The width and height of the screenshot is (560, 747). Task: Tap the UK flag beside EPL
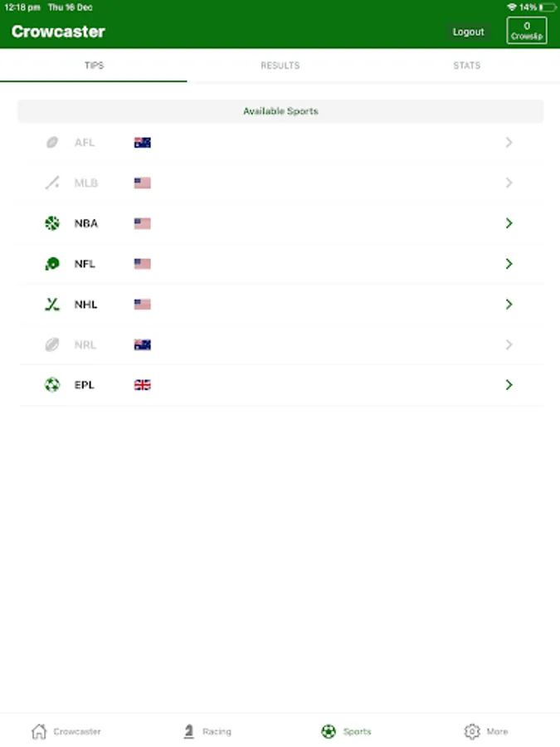143,385
